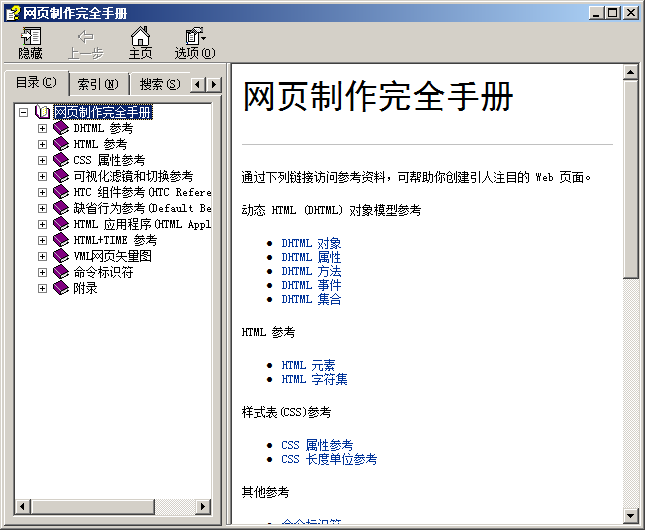Click the book icon beside 附录
The image size is (645, 530).
pos(61,288)
